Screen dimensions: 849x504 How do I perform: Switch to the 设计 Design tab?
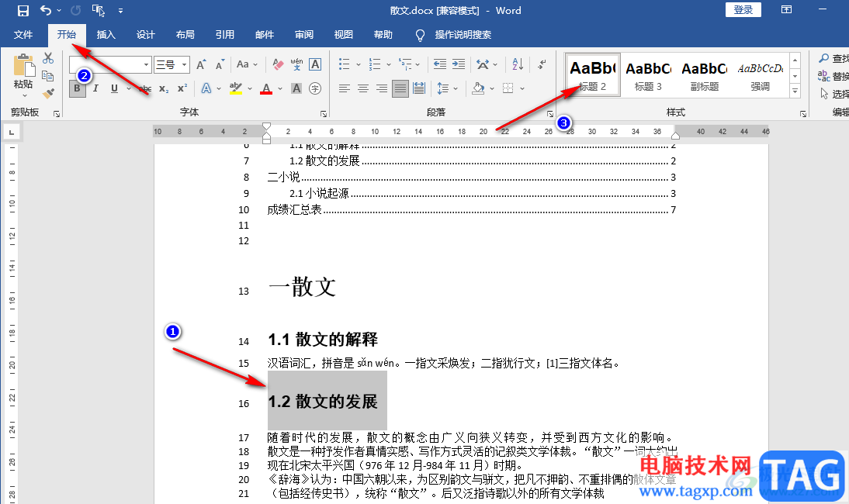(146, 35)
